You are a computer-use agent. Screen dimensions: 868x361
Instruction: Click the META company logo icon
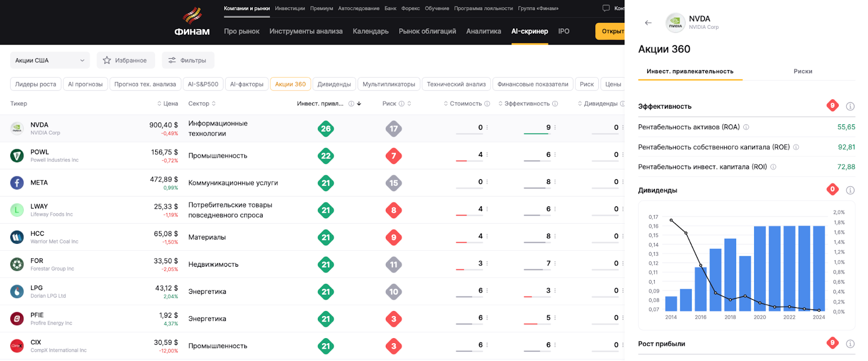point(17,183)
